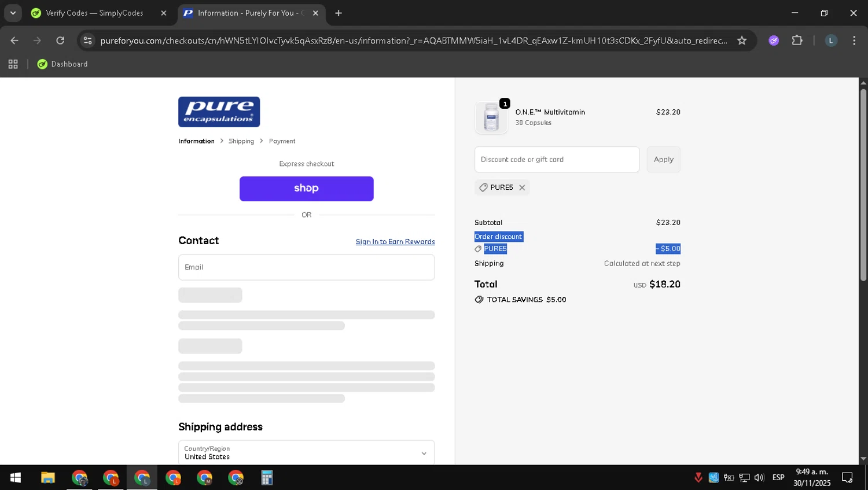Screen dimensions: 868x490
Task: Click the scrollbar down arrow
Action: click(863, 459)
